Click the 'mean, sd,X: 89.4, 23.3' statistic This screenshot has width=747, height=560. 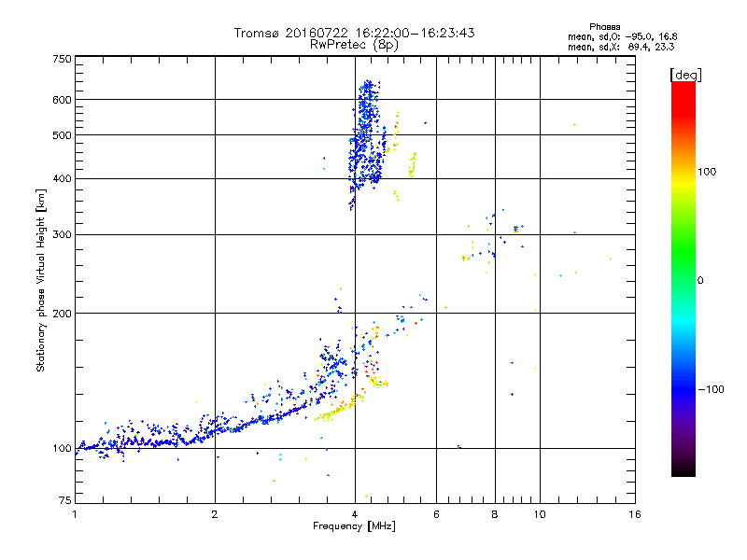(x=621, y=47)
